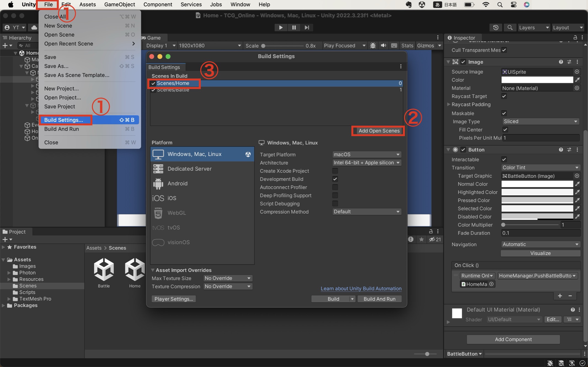The height and width of the screenshot is (367, 588).
Task: Click Image component help icon
Action: 561,62
